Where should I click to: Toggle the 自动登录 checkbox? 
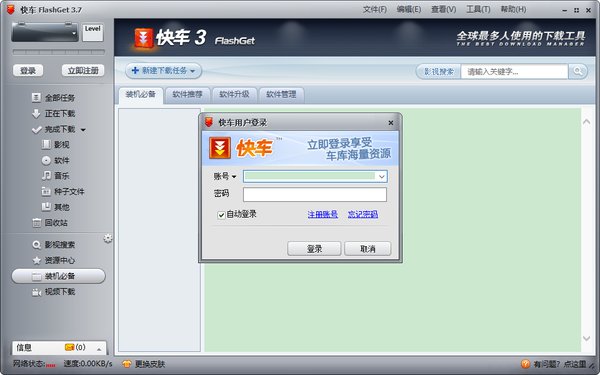point(221,215)
